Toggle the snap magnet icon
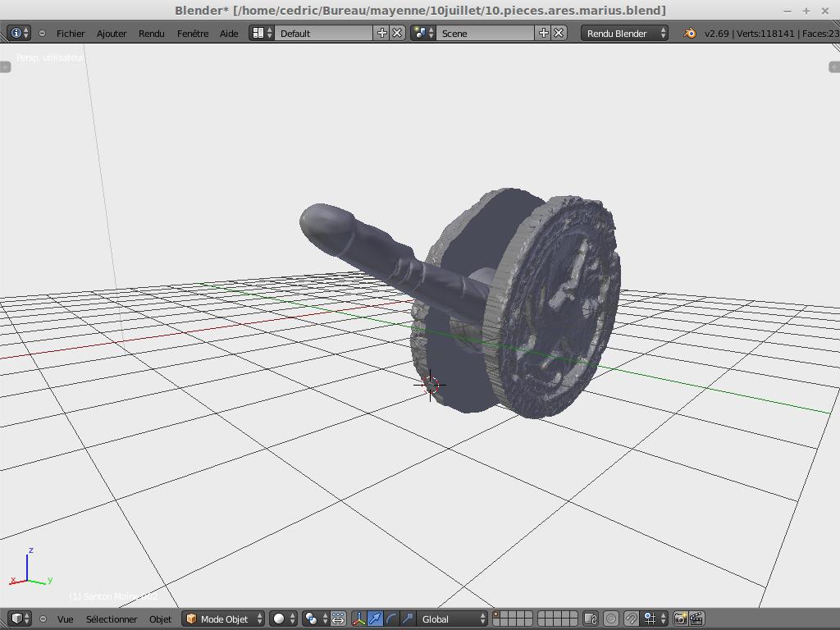The width and height of the screenshot is (840, 630). pyautogui.click(x=632, y=619)
